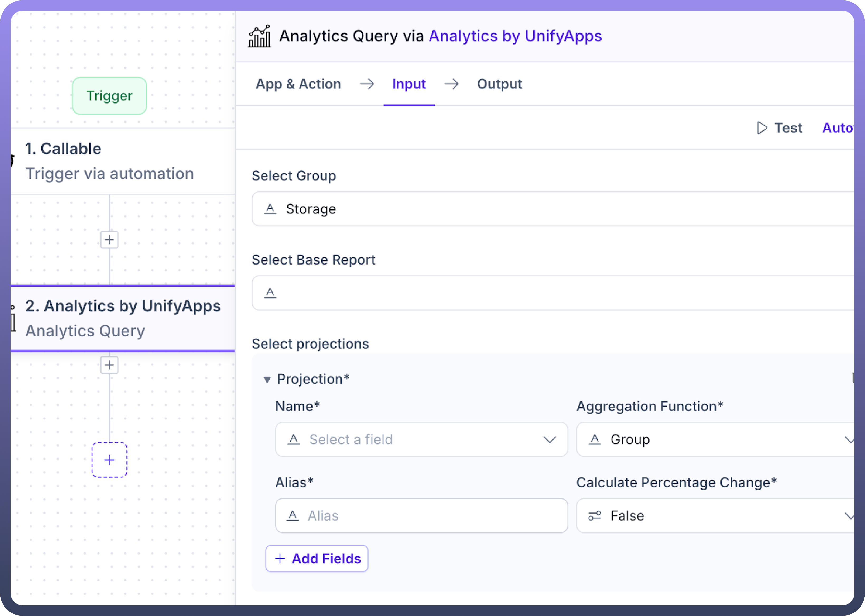Click the dashed add-step plus box
The width and height of the screenshot is (865, 616).
(x=109, y=460)
